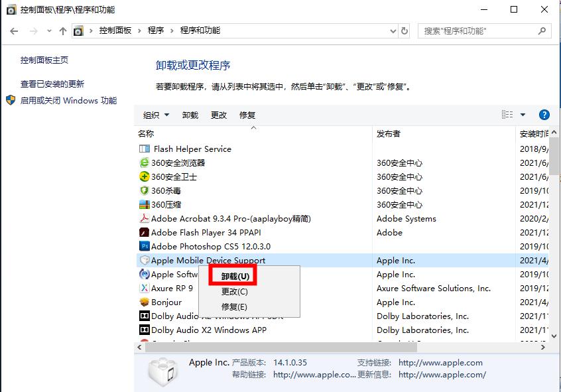Click the refresh icon in the address bar
Viewport: 561px width, 392px height.
pos(405,31)
